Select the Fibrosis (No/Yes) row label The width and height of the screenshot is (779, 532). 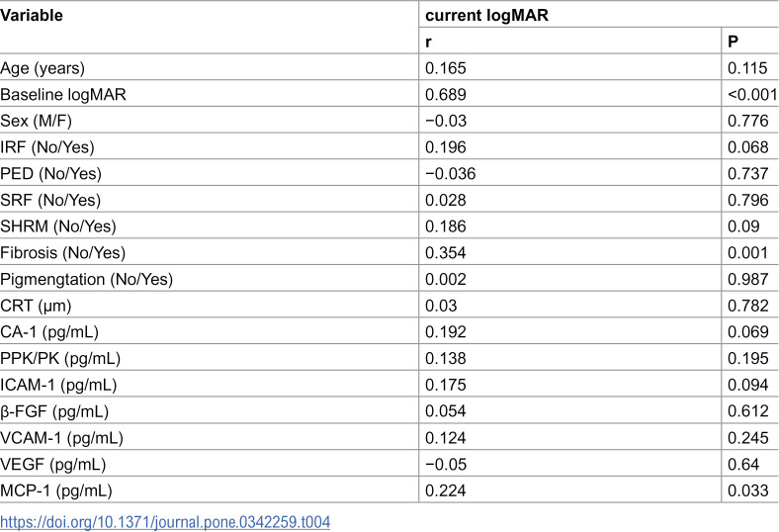[62, 253]
